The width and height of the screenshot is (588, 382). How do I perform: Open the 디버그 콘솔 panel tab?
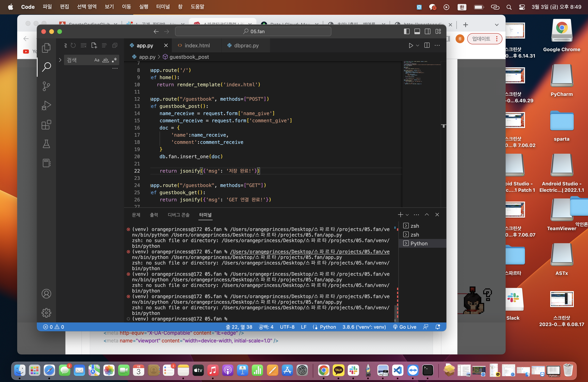[179, 215]
